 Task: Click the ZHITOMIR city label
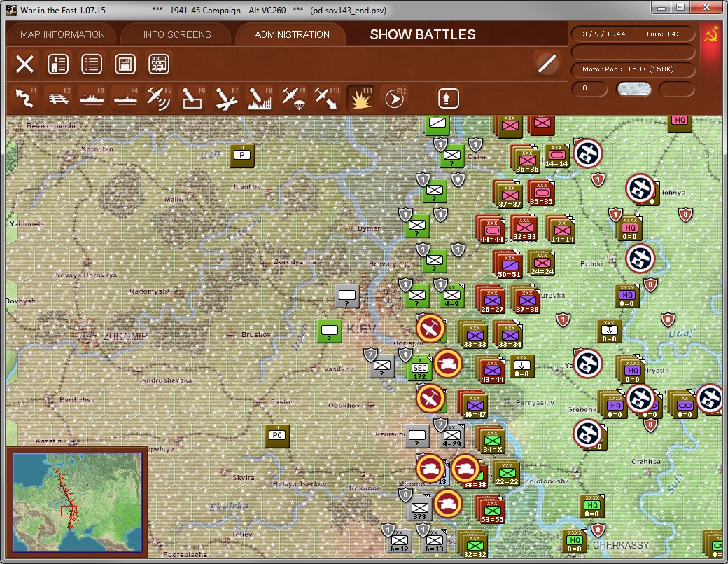point(125,336)
